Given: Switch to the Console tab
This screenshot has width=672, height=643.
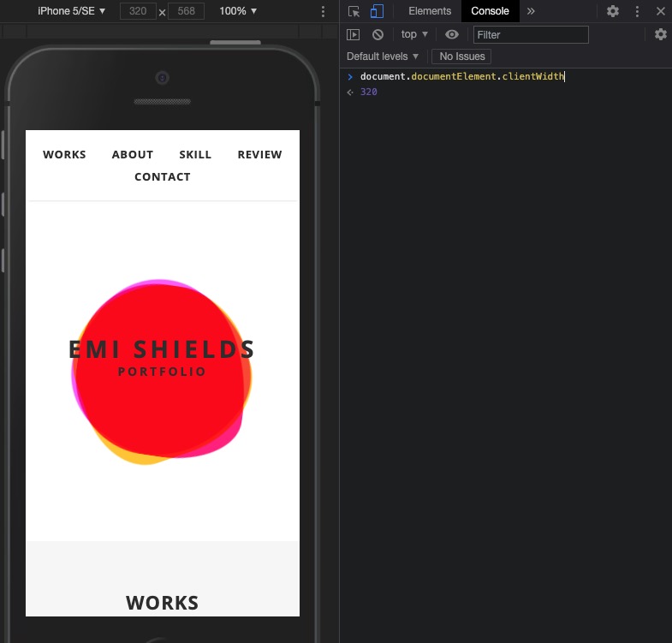Looking at the screenshot, I should click(x=490, y=11).
